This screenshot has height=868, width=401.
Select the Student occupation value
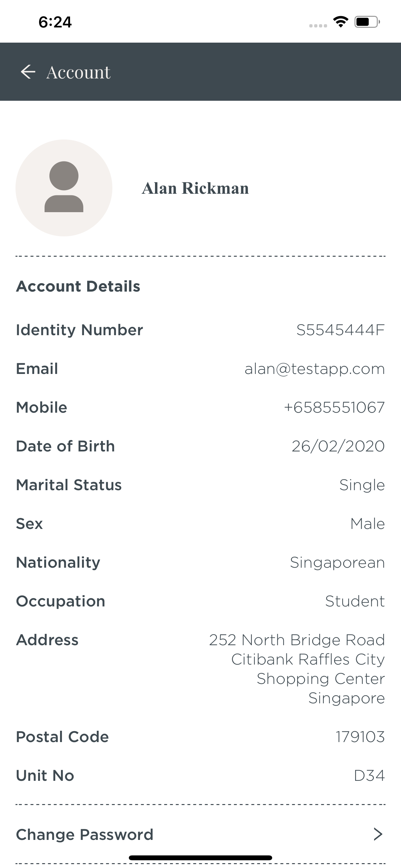pyautogui.click(x=355, y=601)
